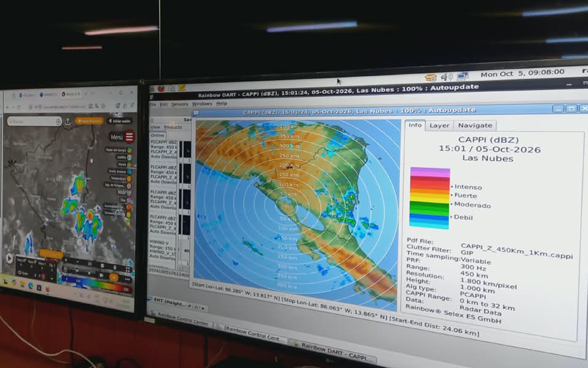Image resolution: width=588 pixels, height=368 pixels.
Task: Toggle the Radar del tiempo layer
Action: [130, 150]
